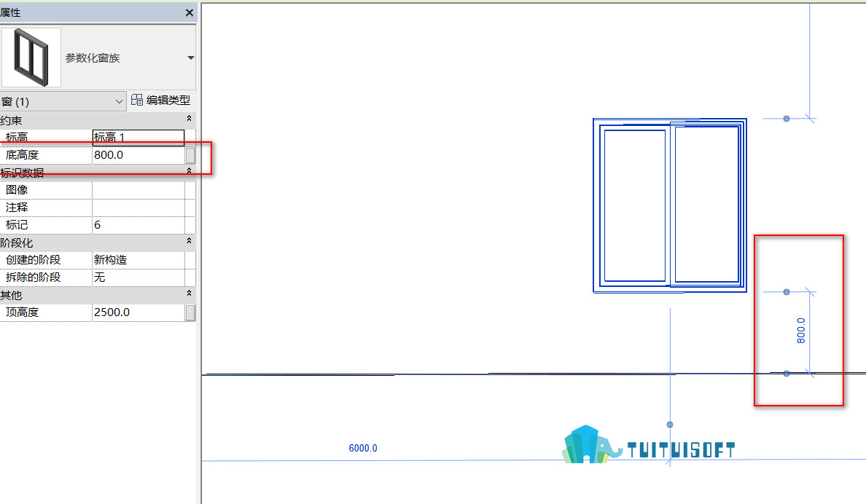
Task: Click the 顶高度 parameter label
Action: pyautogui.click(x=22, y=312)
